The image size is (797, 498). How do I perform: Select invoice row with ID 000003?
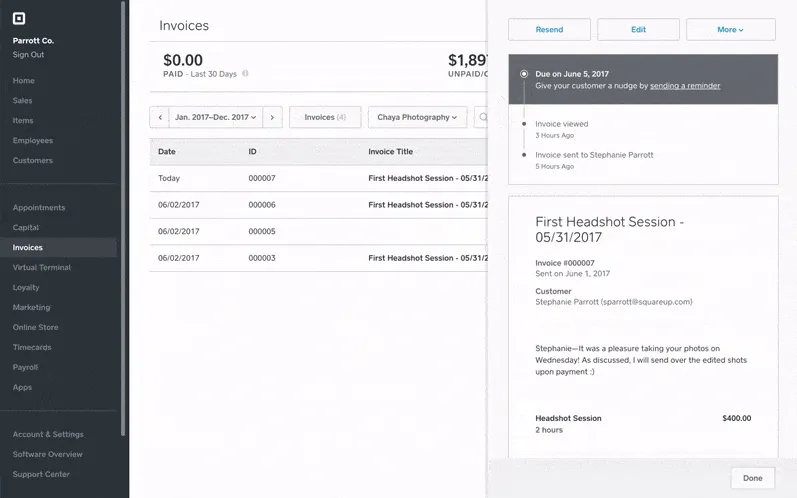click(318, 258)
